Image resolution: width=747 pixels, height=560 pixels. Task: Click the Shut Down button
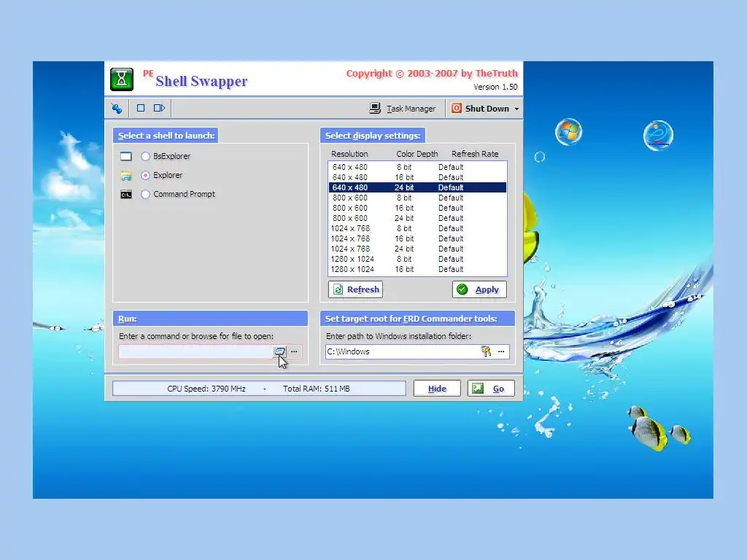pyautogui.click(x=480, y=109)
